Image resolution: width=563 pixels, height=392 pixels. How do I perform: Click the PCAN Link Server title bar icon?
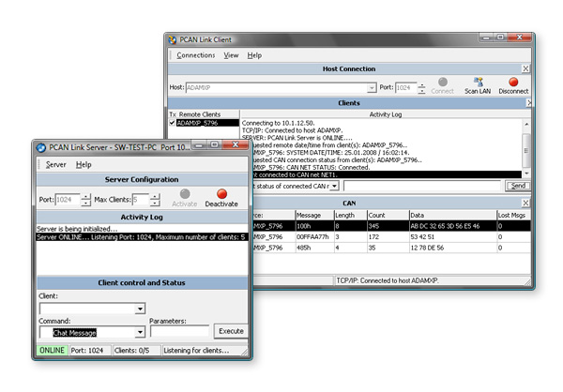click(41, 147)
